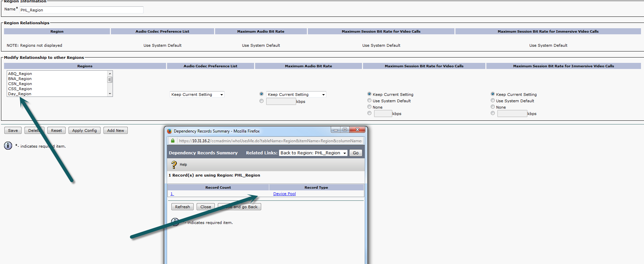The image size is (644, 264).
Task: Select Keep Current Setting radio for audio bit rate
Action: 261,94
